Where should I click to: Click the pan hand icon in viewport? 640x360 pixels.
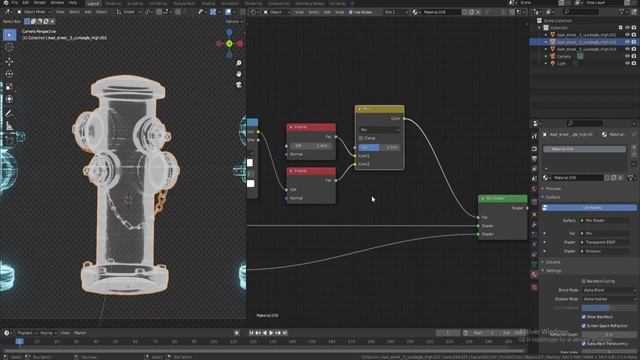pyautogui.click(x=239, y=74)
